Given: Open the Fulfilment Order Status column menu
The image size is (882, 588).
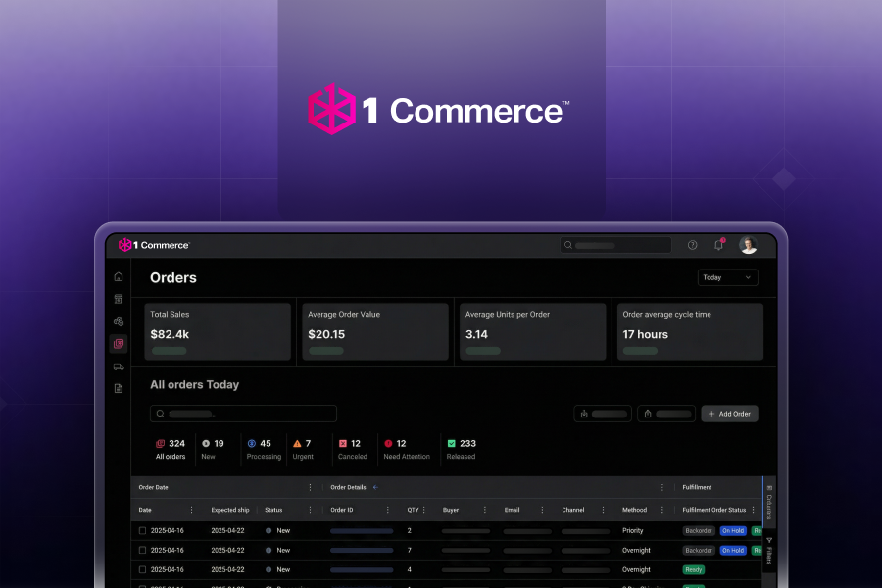Looking at the screenshot, I should (x=754, y=510).
